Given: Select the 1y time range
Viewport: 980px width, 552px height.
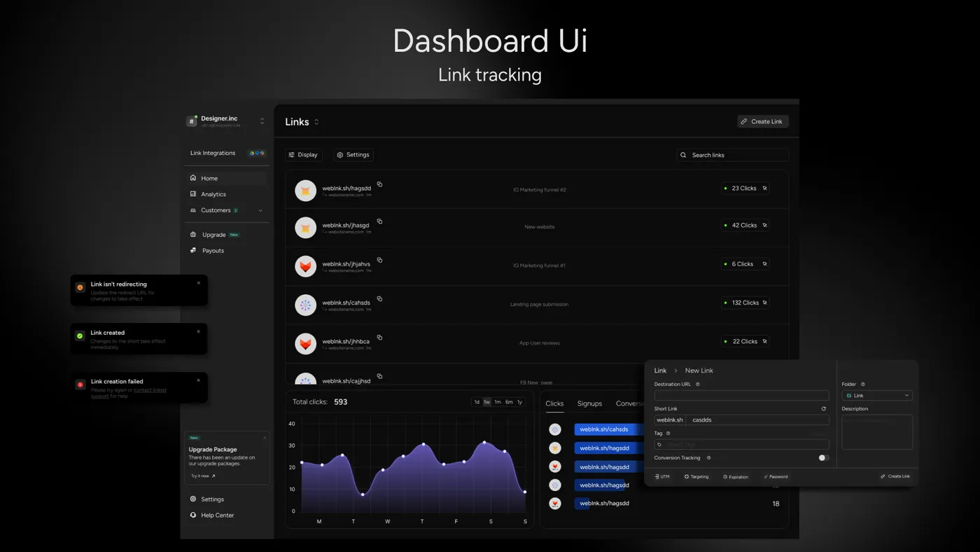Looking at the screenshot, I should pyautogui.click(x=519, y=402).
